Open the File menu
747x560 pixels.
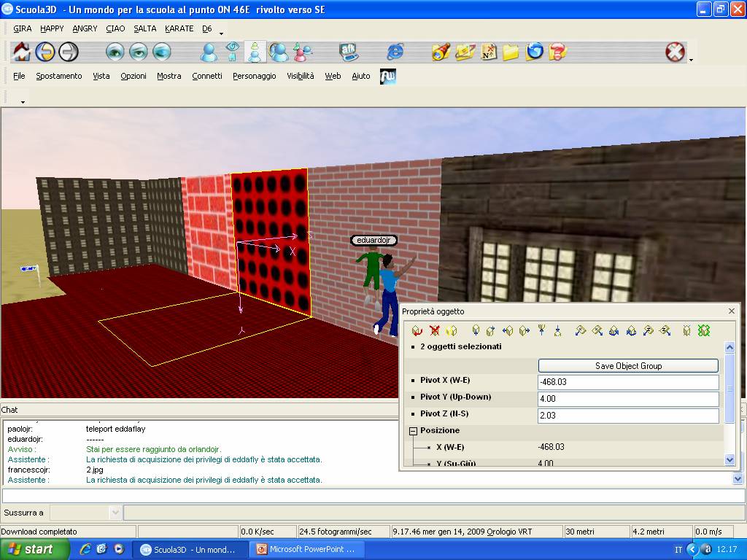pyautogui.click(x=19, y=76)
